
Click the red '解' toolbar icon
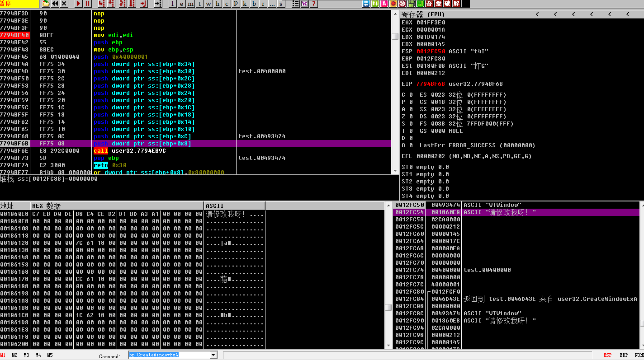(456, 4)
